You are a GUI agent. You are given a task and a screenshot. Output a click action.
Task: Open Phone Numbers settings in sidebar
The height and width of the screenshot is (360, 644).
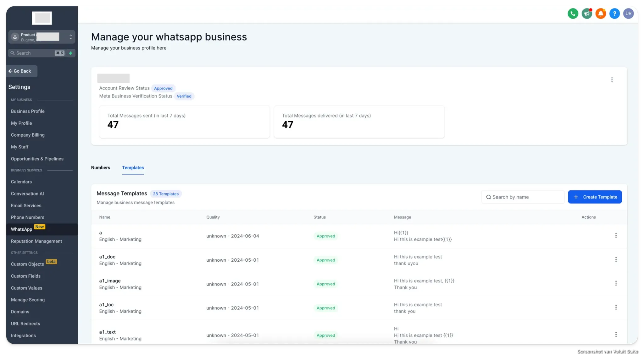coord(28,217)
